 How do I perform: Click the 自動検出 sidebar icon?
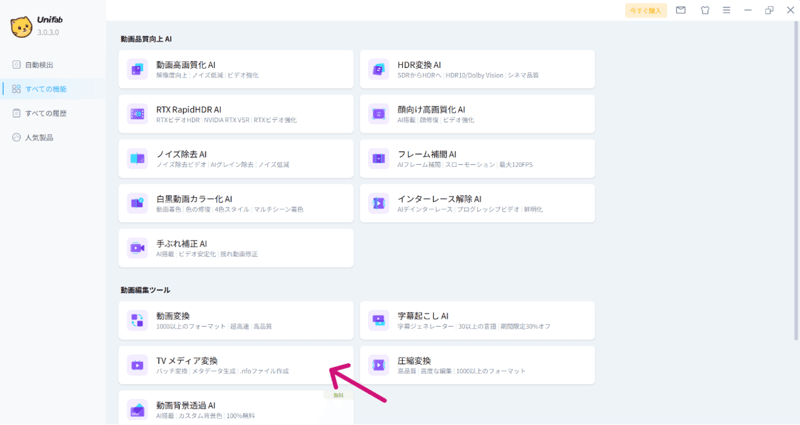pos(16,65)
